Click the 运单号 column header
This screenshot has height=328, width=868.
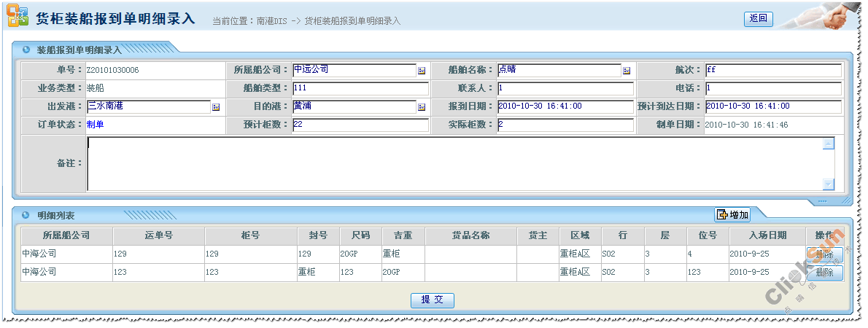pos(158,235)
